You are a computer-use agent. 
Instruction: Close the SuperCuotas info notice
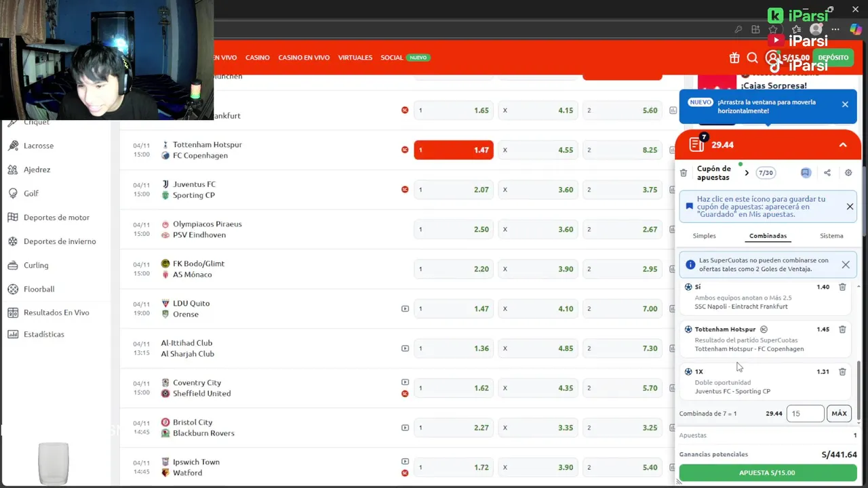846,265
